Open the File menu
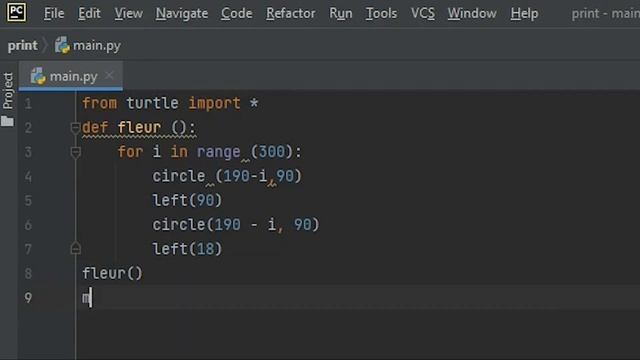Screen dimensions: 640x360 (54, 13)
